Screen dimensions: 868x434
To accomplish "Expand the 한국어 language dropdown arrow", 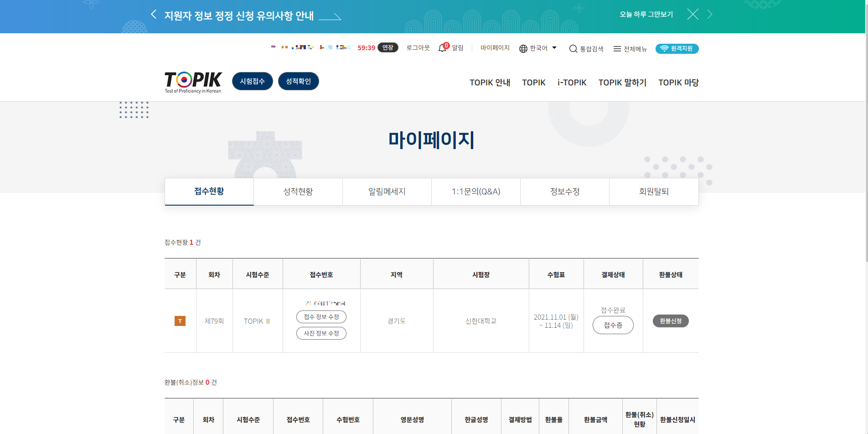I will 554,47.
